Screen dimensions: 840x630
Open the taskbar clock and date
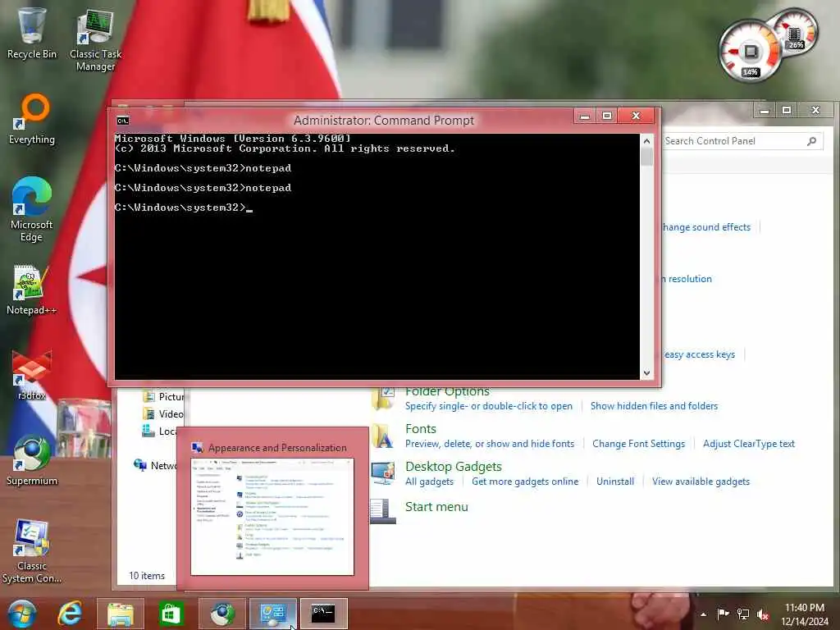[804, 614]
